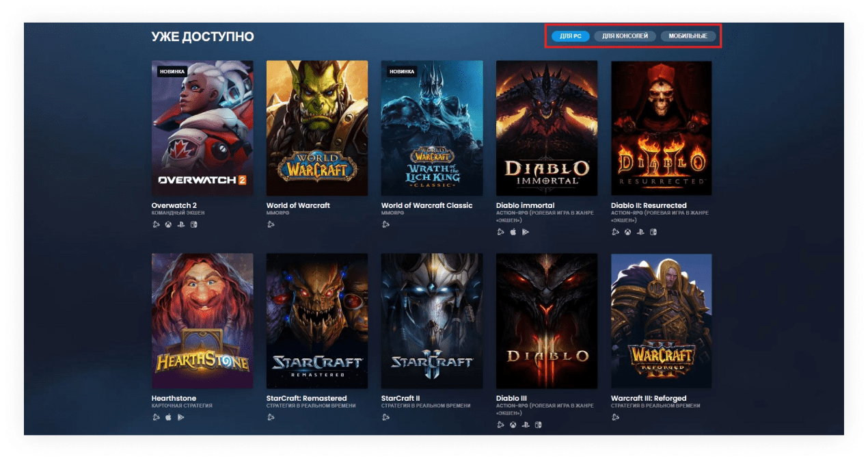Click the Hearthstone title link

(x=174, y=398)
